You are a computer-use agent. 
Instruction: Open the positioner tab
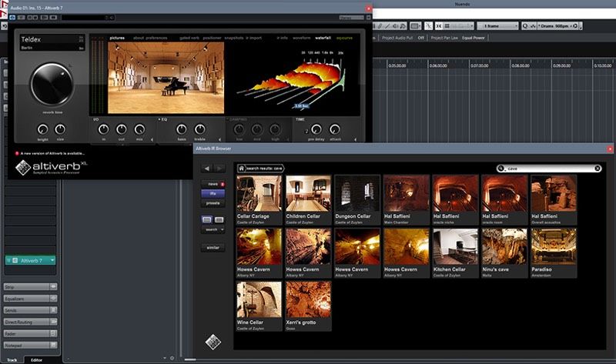pos(213,38)
